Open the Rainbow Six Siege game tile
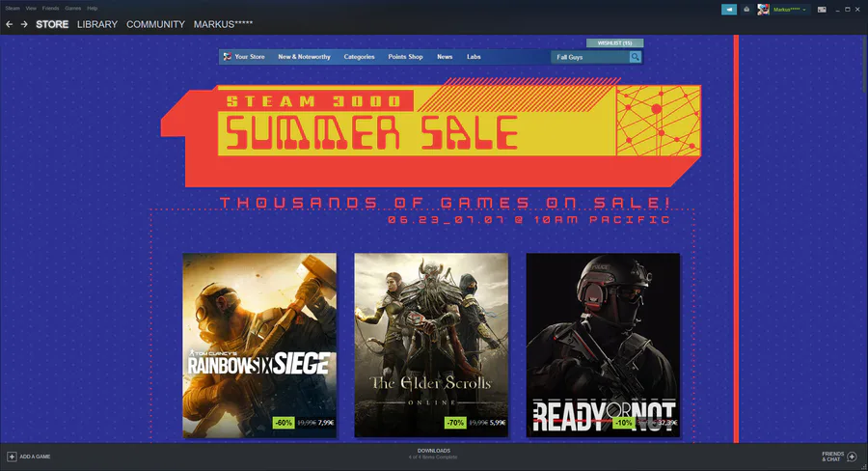 click(259, 346)
